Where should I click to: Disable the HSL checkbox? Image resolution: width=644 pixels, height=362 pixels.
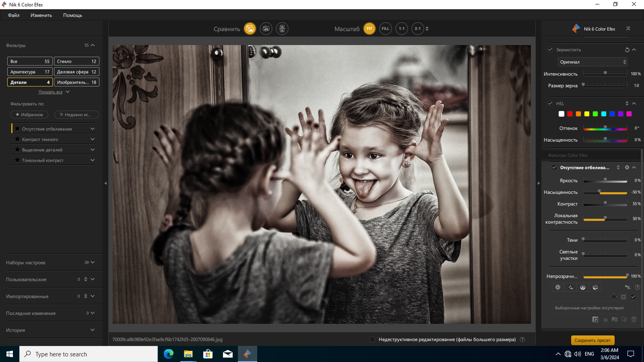pos(550,103)
